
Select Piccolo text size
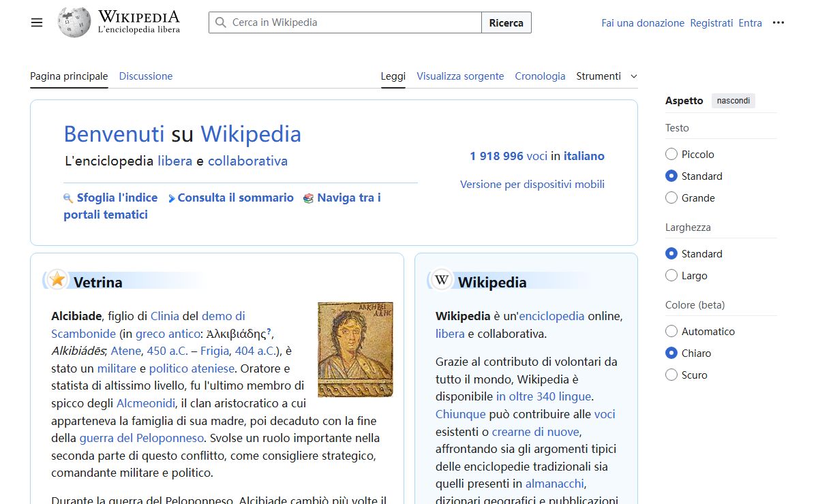click(671, 155)
